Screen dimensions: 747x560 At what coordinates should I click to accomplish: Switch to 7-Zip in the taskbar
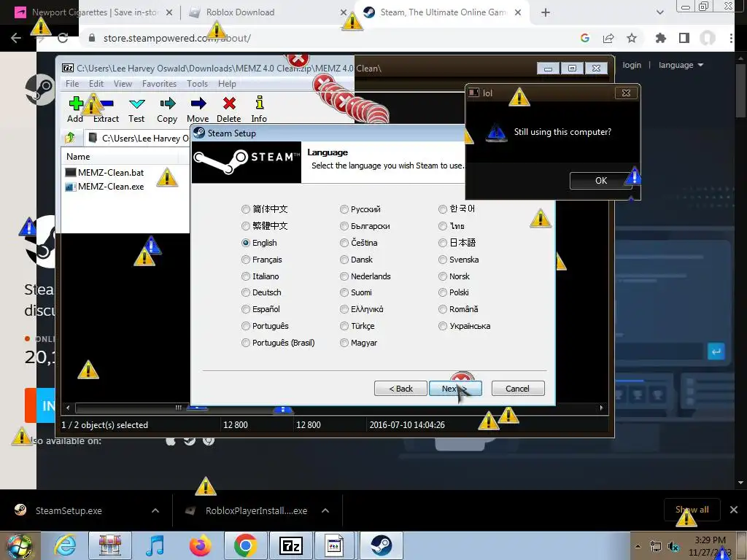pyautogui.click(x=291, y=545)
